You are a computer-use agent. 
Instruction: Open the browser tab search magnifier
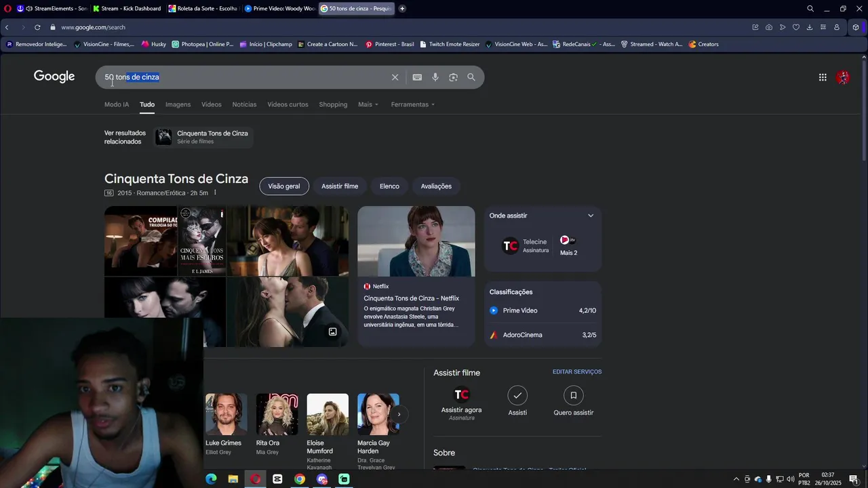[x=810, y=8]
